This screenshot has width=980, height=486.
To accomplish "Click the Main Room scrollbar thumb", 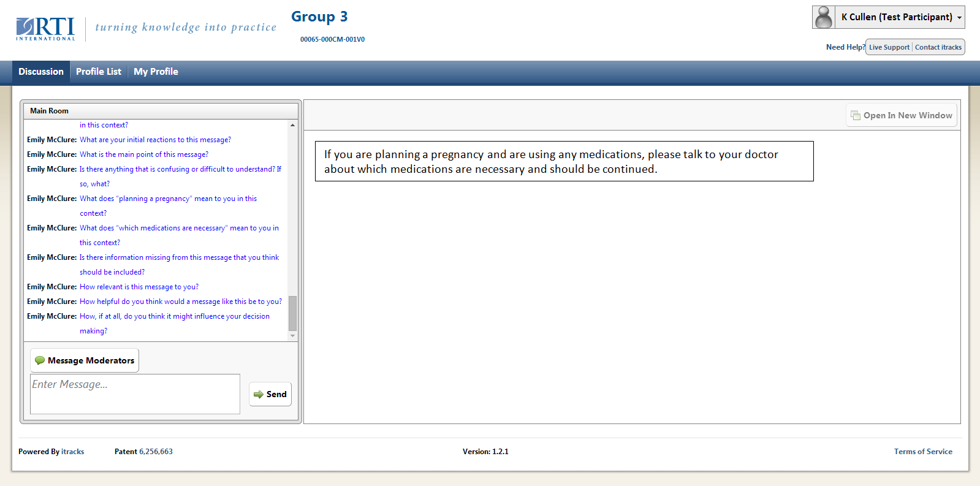I will [293, 313].
